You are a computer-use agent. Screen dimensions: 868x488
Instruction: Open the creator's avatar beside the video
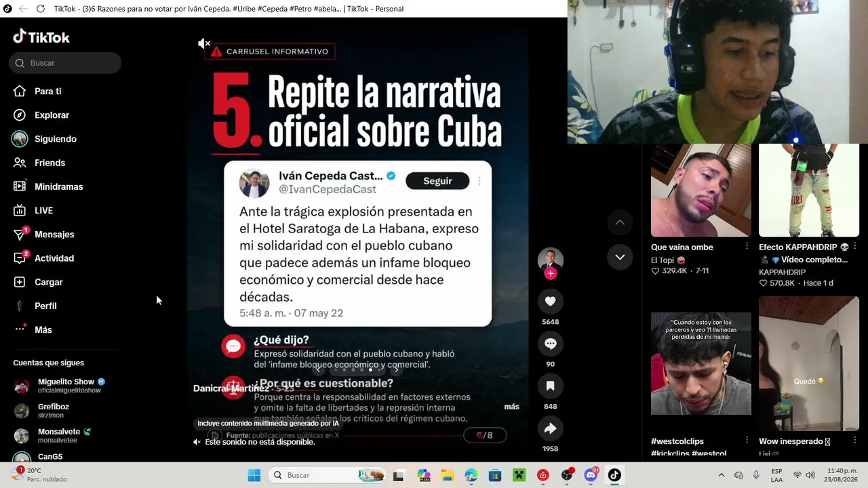[550, 260]
